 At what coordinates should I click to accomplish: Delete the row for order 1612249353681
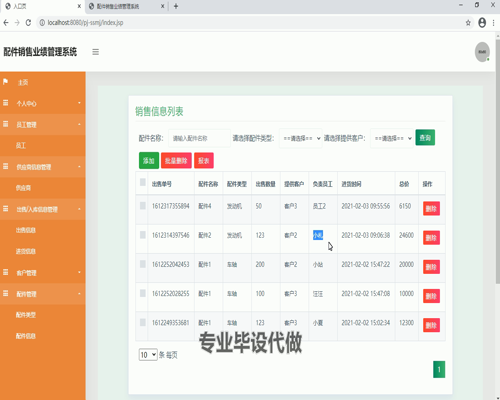pos(431,325)
